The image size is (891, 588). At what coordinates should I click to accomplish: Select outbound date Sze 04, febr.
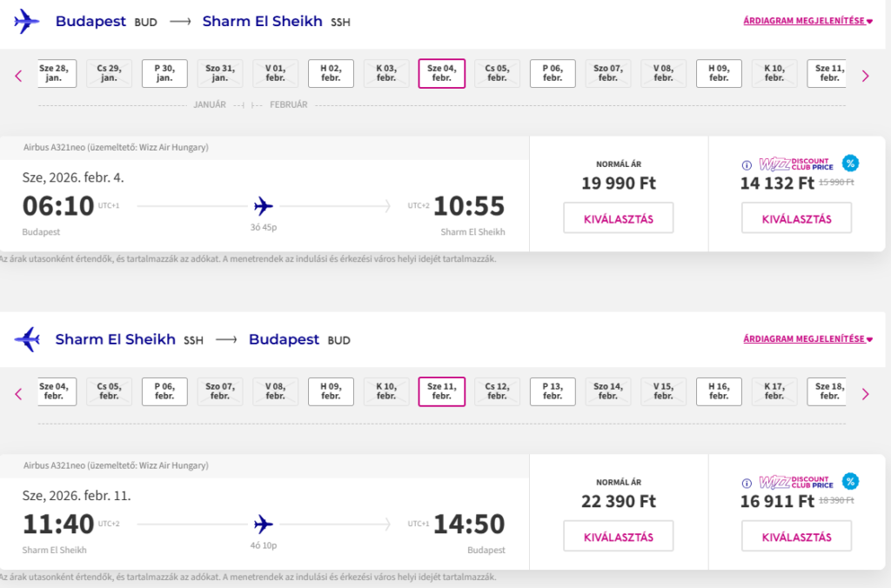pos(441,73)
